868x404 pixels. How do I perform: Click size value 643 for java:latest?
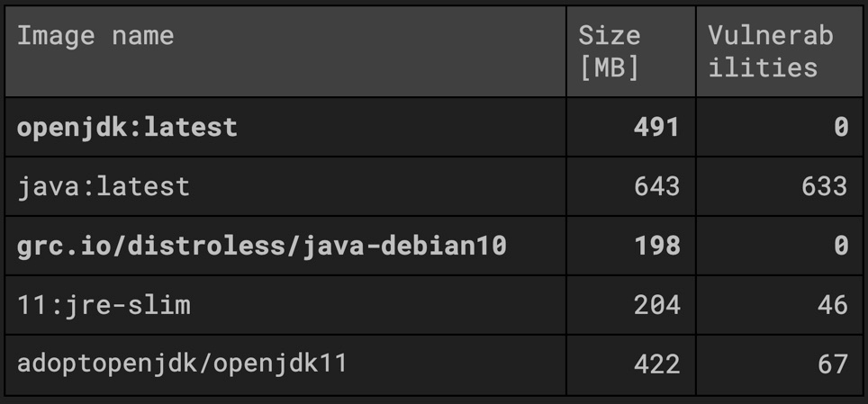tap(655, 186)
